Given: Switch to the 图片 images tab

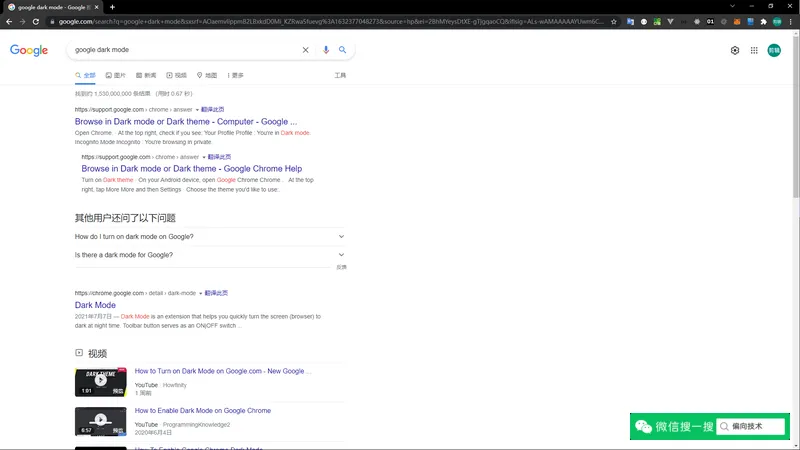Looking at the screenshot, I should 116,76.
